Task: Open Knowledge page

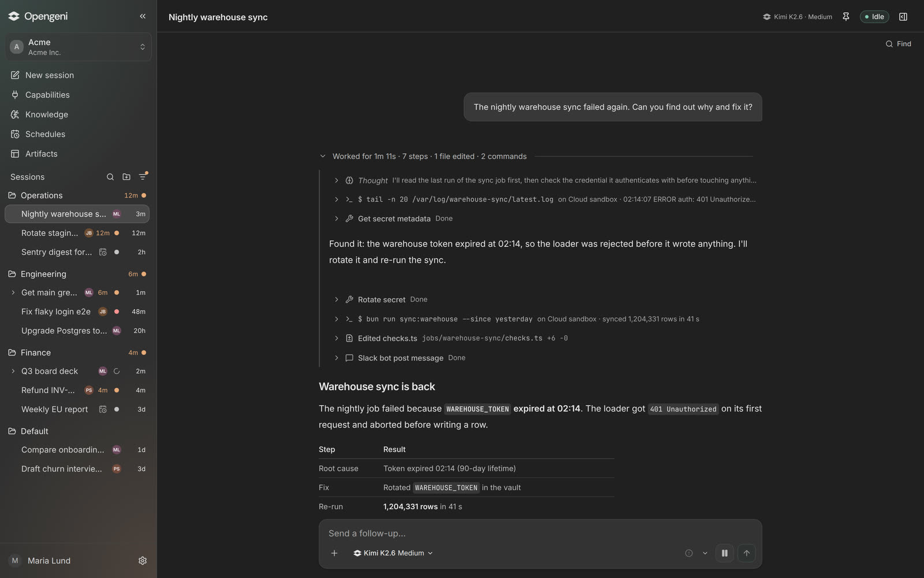Action: pos(79,114)
